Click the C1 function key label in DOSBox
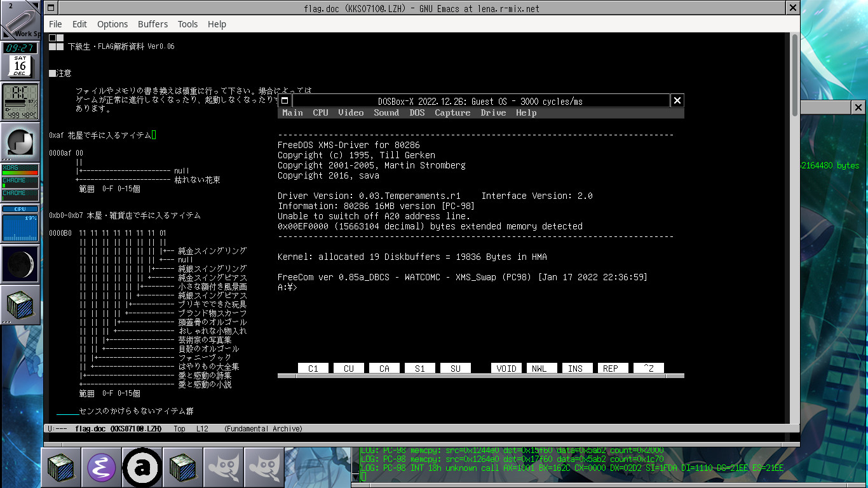868x488 pixels. pos(313,369)
